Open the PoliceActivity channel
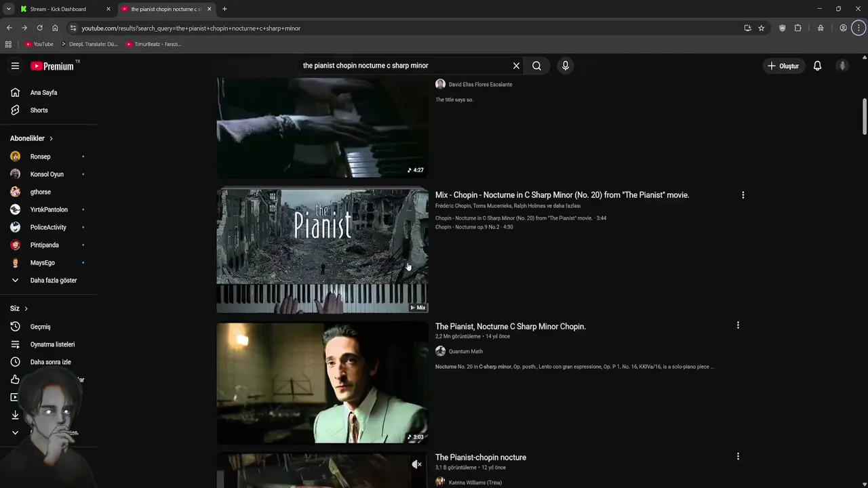Screen dimensions: 868x488 [x=49, y=227]
